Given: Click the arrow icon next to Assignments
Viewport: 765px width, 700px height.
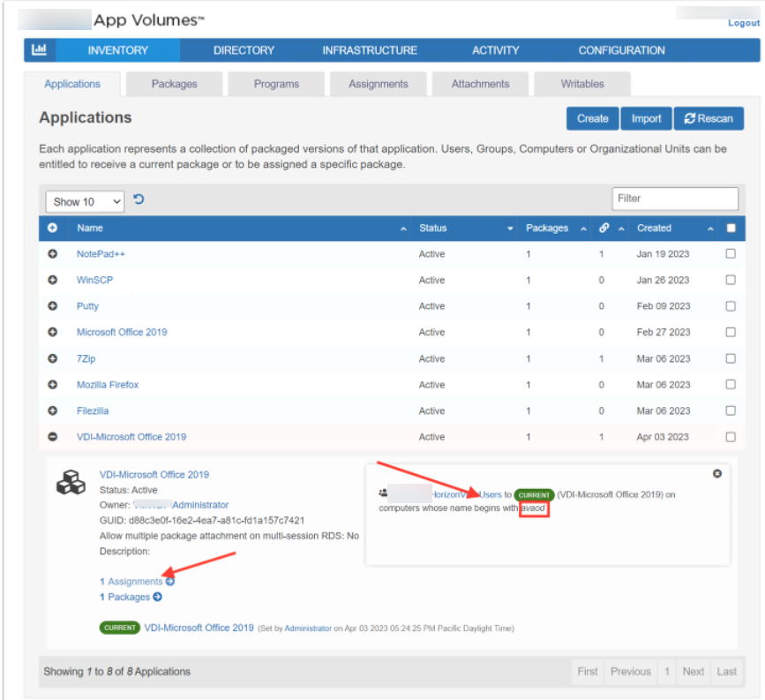Looking at the screenshot, I should [x=170, y=582].
